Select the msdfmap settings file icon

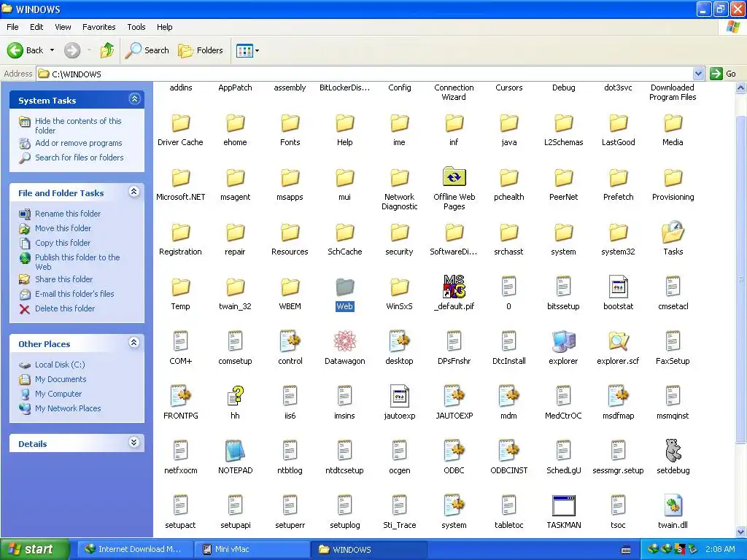pos(618,396)
